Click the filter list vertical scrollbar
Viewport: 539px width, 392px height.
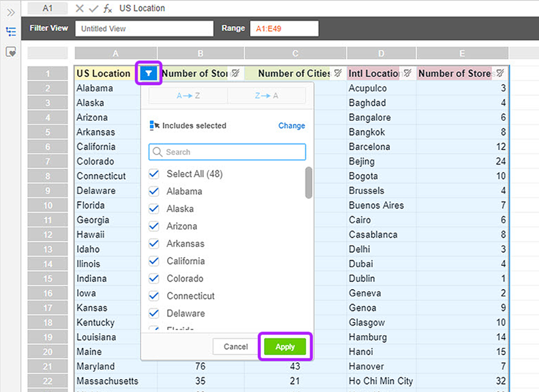(308, 183)
